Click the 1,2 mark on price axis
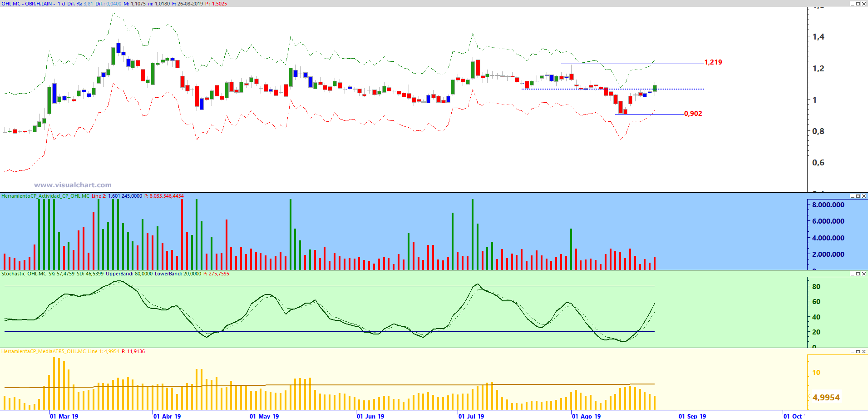 pyautogui.click(x=819, y=69)
